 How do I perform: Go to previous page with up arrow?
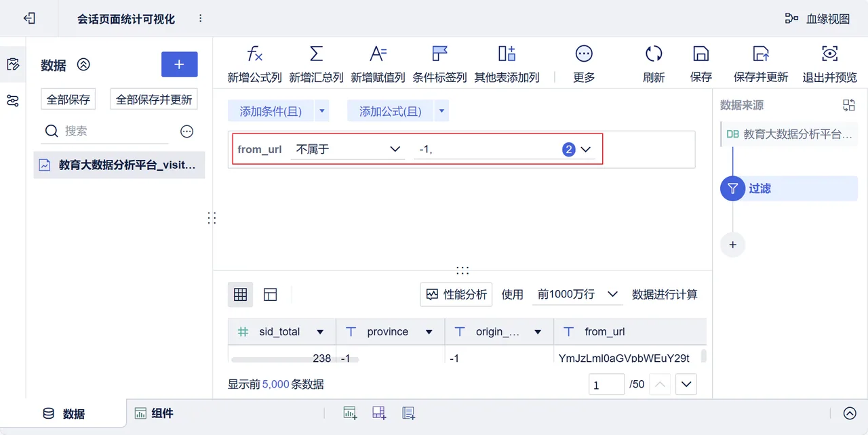click(x=660, y=384)
